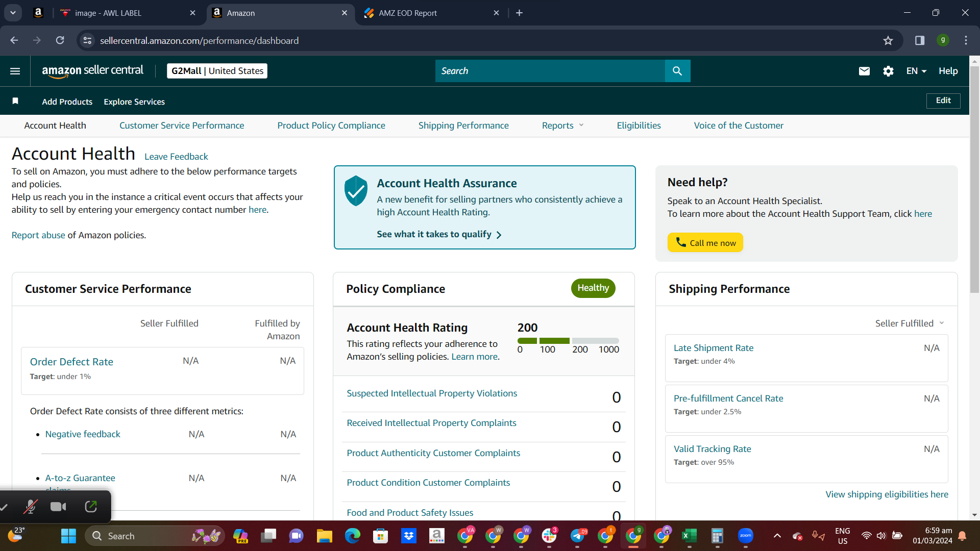The height and width of the screenshot is (551, 980).
Task: Open the Order Defect Rate link
Action: (71, 362)
